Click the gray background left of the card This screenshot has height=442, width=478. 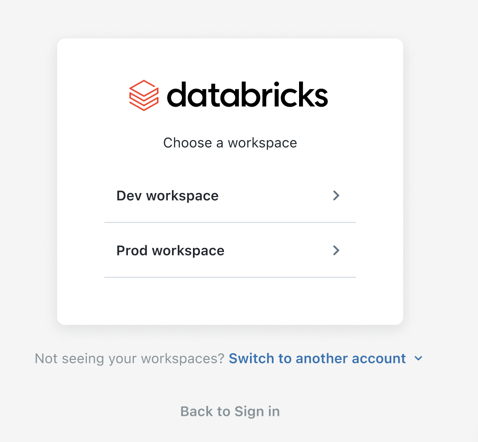tap(28, 182)
